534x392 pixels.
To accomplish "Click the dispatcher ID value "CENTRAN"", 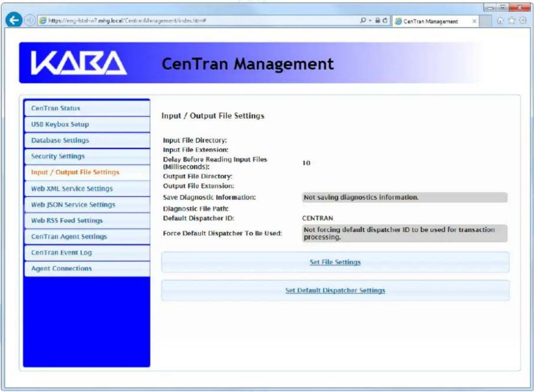I will click(x=318, y=218).
